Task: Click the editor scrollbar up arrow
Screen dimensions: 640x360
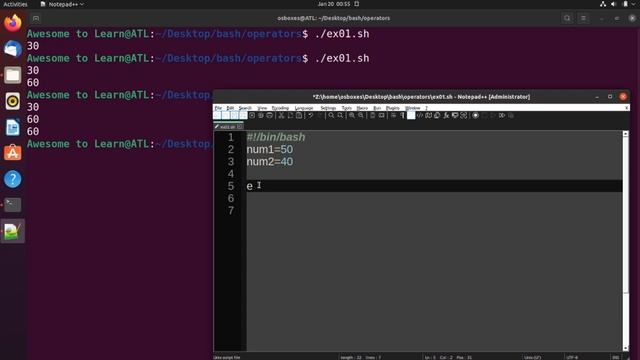Action: pos(625,134)
